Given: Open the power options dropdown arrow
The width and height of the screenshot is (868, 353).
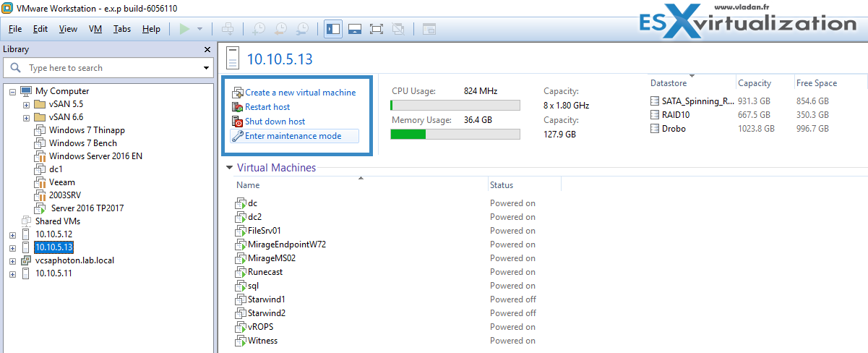Looking at the screenshot, I should [x=200, y=29].
